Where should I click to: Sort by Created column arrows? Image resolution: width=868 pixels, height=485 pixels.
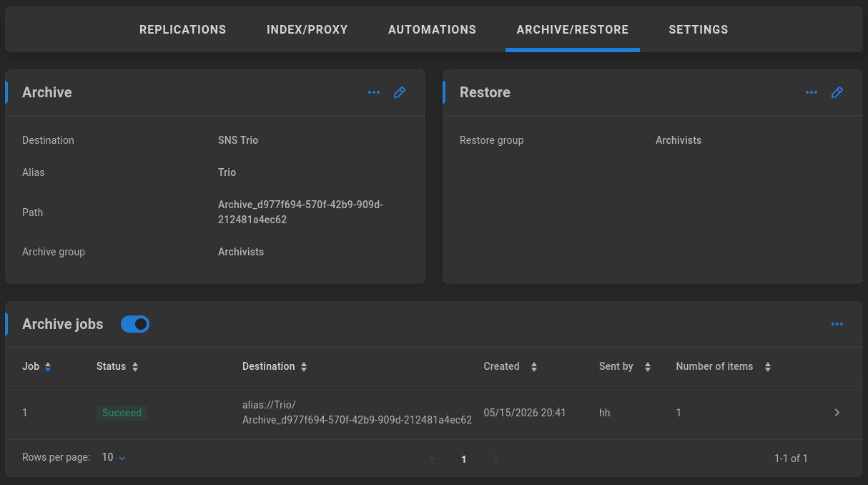[533, 367]
